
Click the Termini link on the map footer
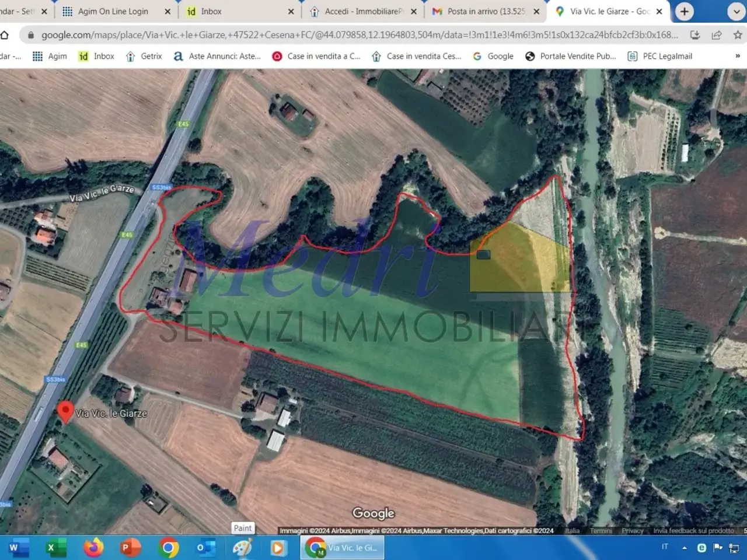point(601,530)
